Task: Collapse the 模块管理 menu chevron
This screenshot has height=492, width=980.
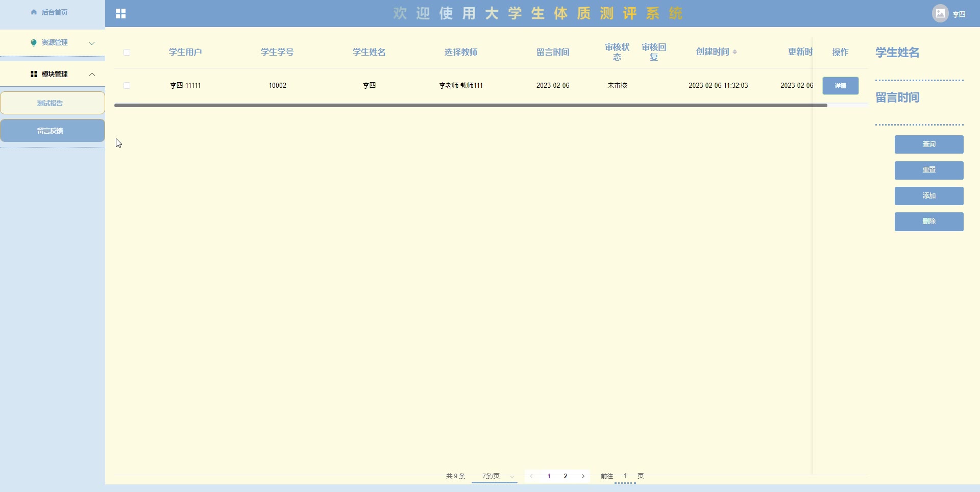Action: 92,75
